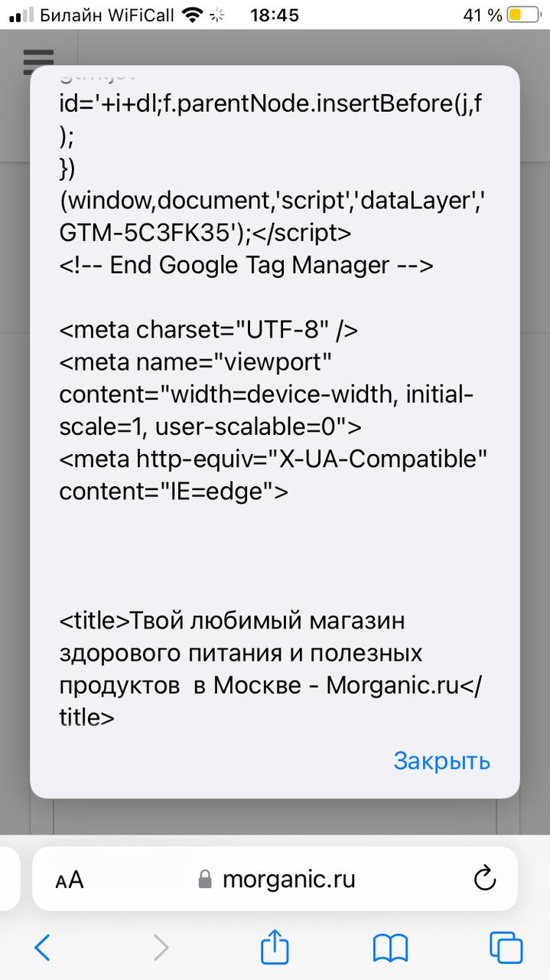The image size is (550, 980).
Task: Open the aA page settings menu
Action: click(70, 880)
